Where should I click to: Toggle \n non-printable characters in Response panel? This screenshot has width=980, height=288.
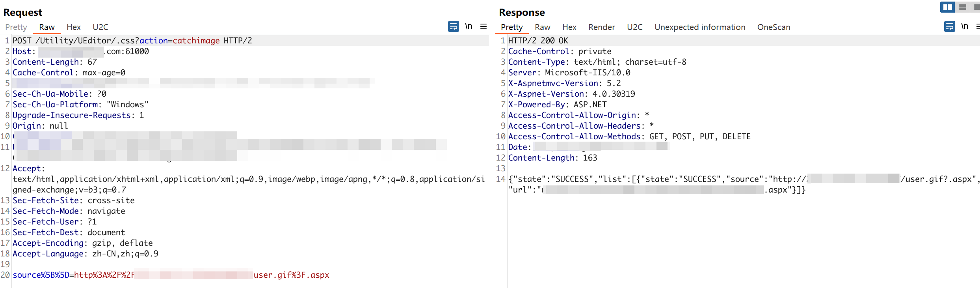[965, 26]
